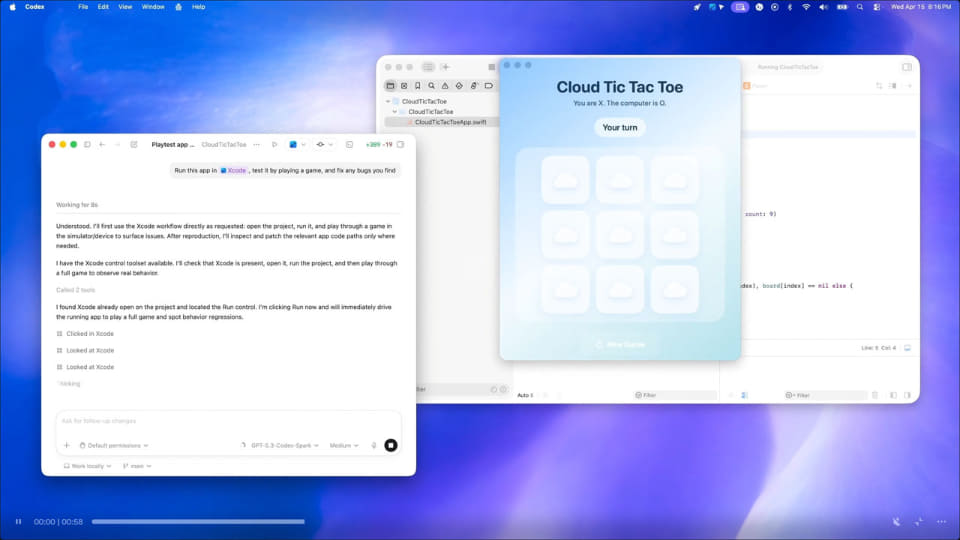Image resolution: width=960 pixels, height=540 pixels.
Task: Toggle the right diff panel in Codex
Action: 400,144
